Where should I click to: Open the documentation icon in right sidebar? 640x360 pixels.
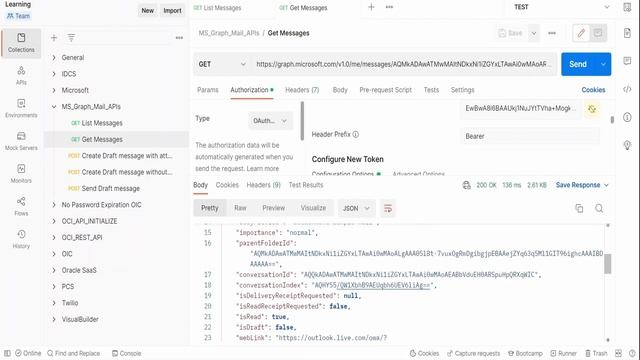(627, 33)
